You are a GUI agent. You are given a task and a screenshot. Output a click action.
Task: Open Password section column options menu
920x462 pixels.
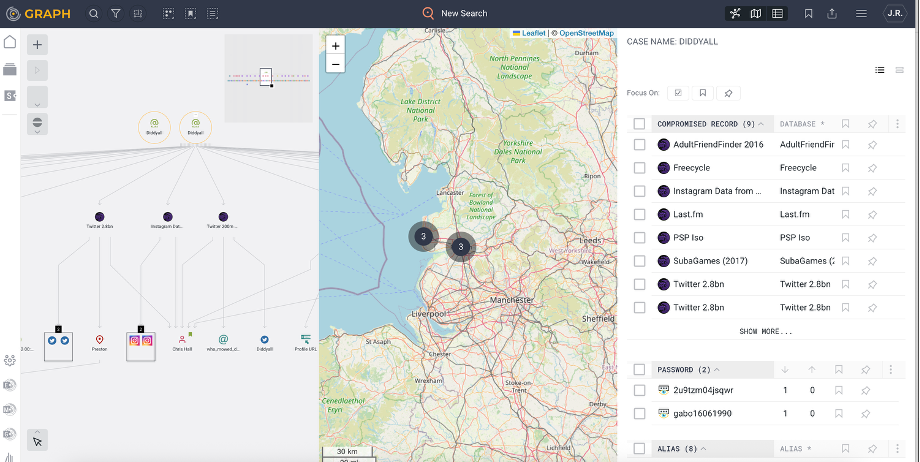coord(891,370)
